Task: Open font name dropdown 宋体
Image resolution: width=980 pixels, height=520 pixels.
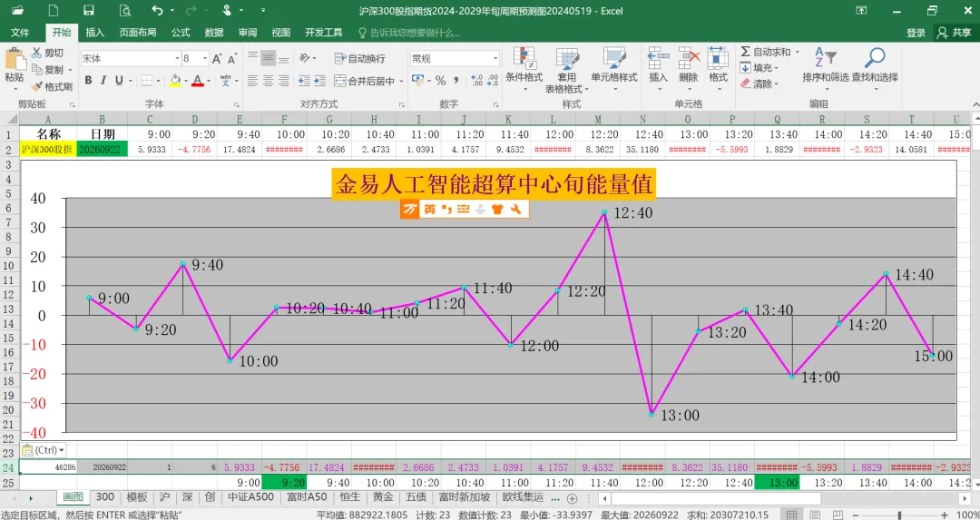Action: pos(177,59)
